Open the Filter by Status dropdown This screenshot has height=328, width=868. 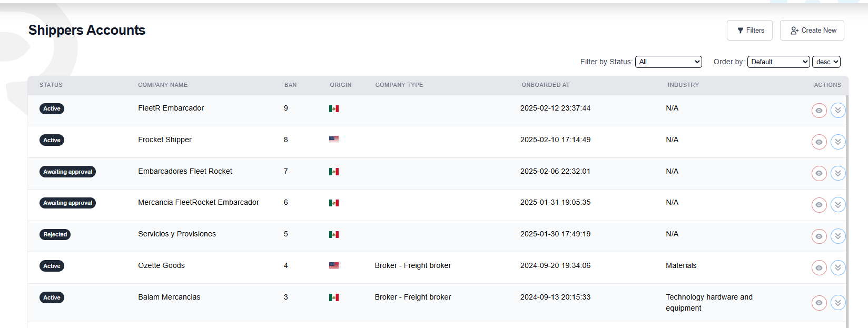tap(668, 62)
